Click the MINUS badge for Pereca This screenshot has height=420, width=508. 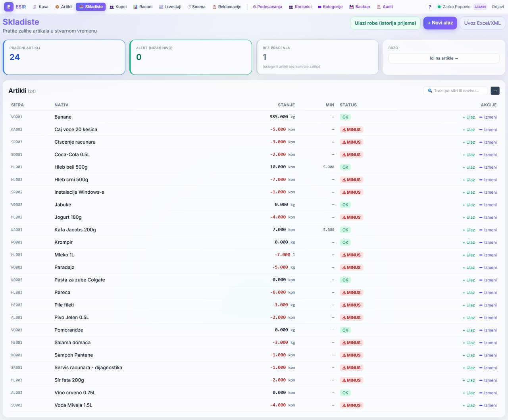(352, 293)
